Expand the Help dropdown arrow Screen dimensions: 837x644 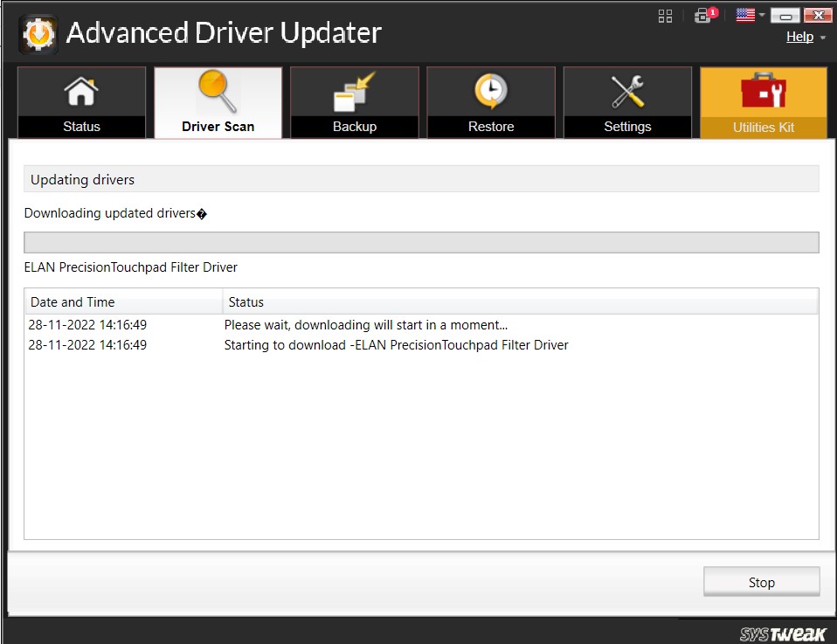[x=822, y=38]
